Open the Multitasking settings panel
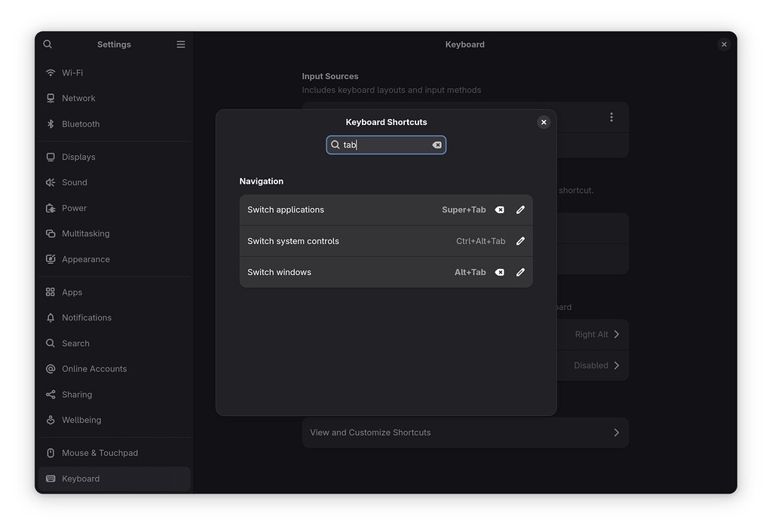 [85, 234]
